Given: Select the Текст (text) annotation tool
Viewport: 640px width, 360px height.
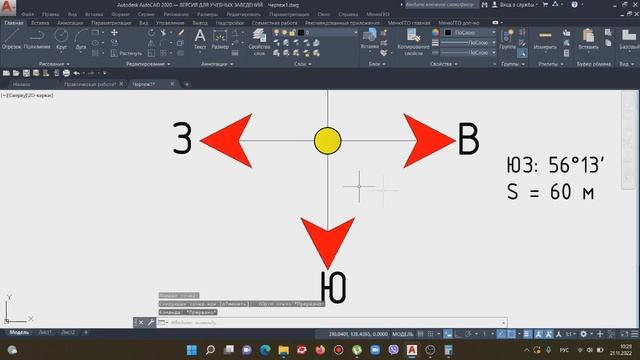Looking at the screenshot, I should tap(200, 39).
